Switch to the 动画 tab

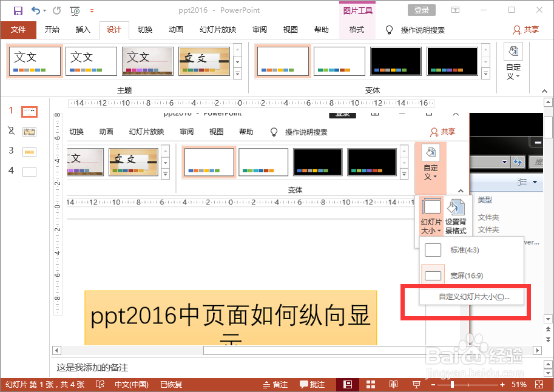click(175, 30)
